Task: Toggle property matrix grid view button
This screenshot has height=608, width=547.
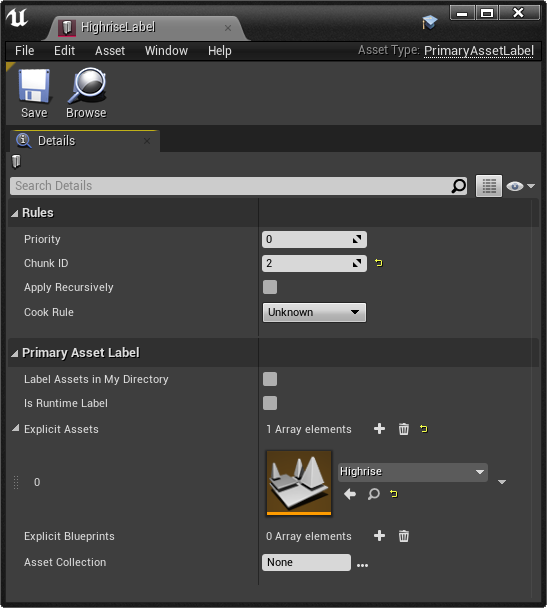Action: click(x=488, y=186)
